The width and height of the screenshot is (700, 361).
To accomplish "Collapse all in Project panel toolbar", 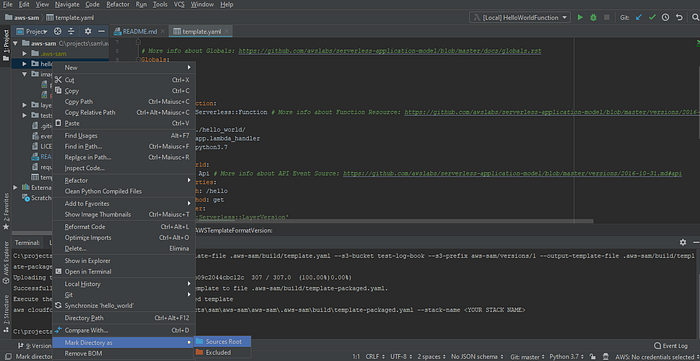I will (71, 31).
